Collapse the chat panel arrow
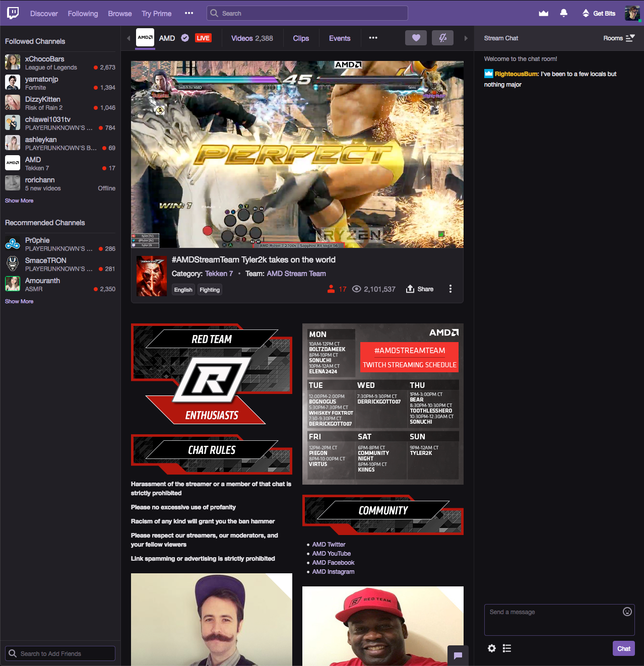Screen dimensions: 644x666 click(x=466, y=38)
